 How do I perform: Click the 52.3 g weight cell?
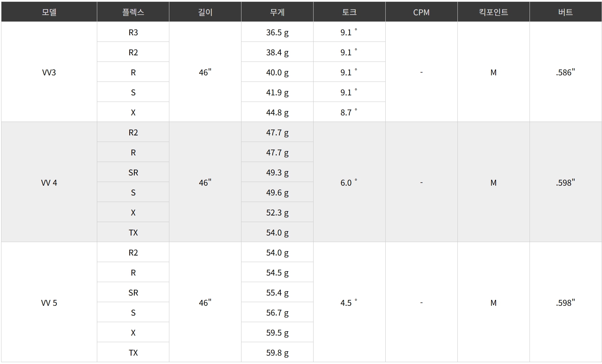(277, 212)
